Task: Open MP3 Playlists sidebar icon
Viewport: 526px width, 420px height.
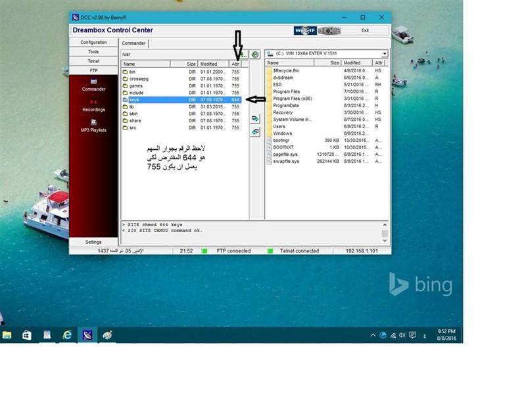Action: [x=93, y=126]
